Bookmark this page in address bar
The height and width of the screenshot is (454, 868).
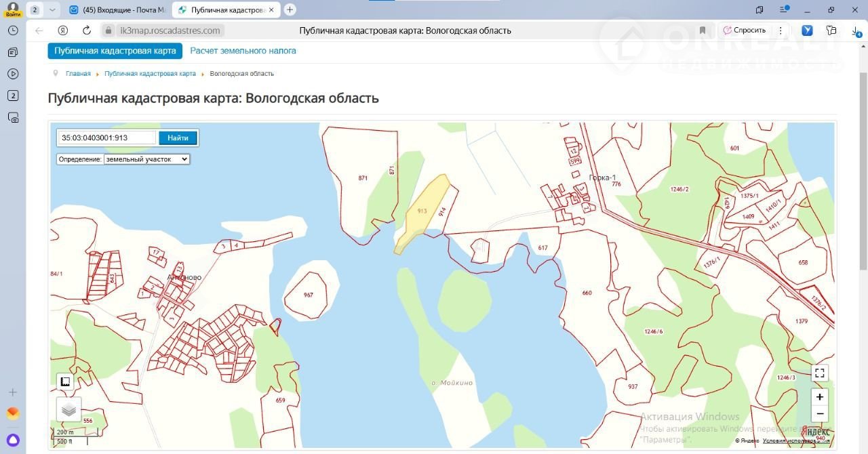703,30
